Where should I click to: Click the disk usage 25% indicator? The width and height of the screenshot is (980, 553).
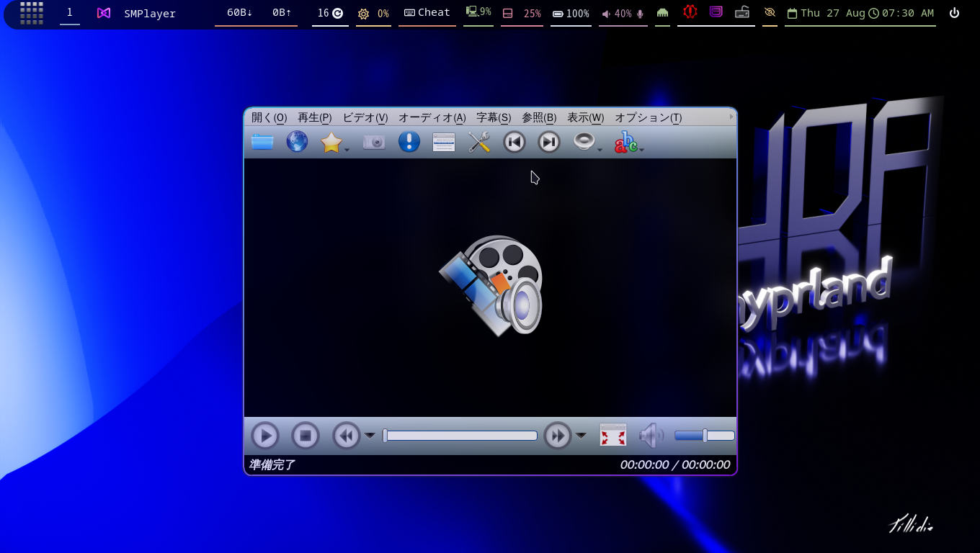522,13
